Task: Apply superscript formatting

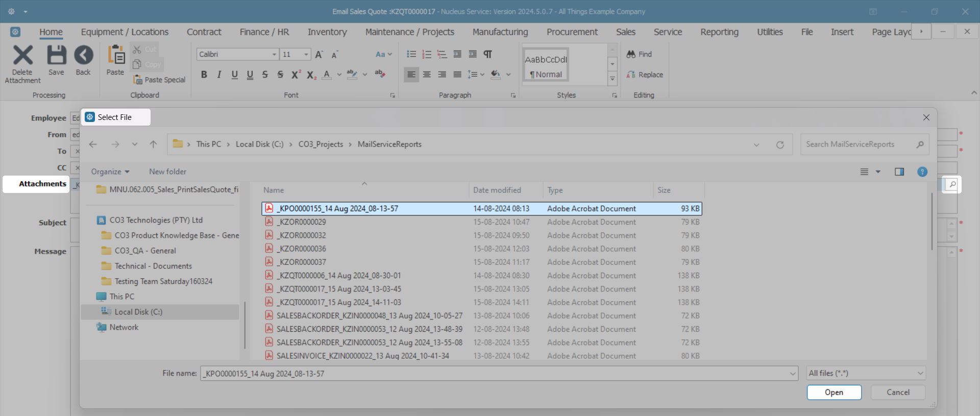Action: (x=296, y=75)
